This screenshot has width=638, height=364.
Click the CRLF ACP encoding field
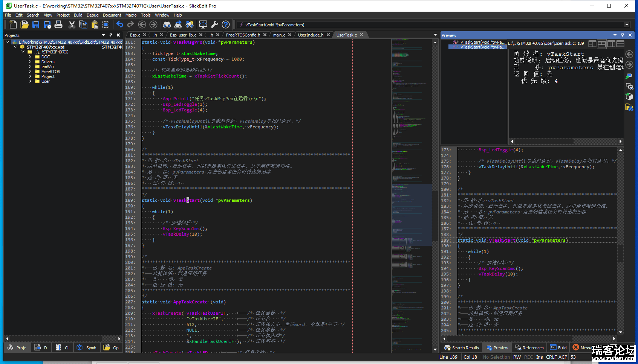click(x=557, y=357)
